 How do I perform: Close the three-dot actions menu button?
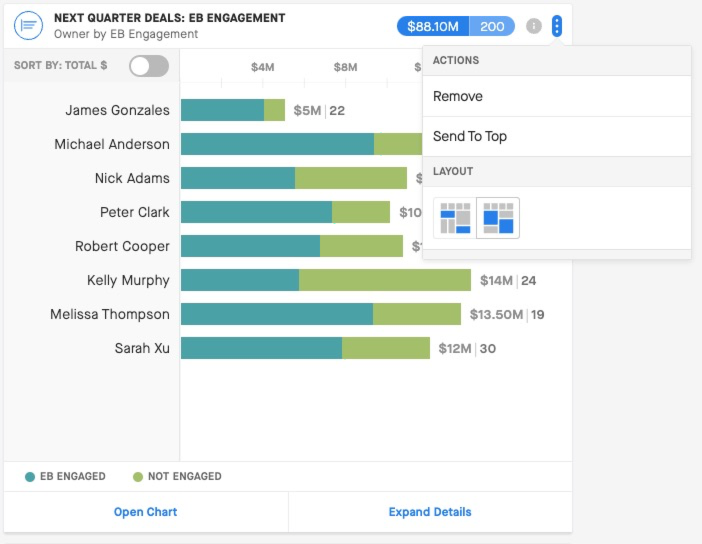point(556,26)
